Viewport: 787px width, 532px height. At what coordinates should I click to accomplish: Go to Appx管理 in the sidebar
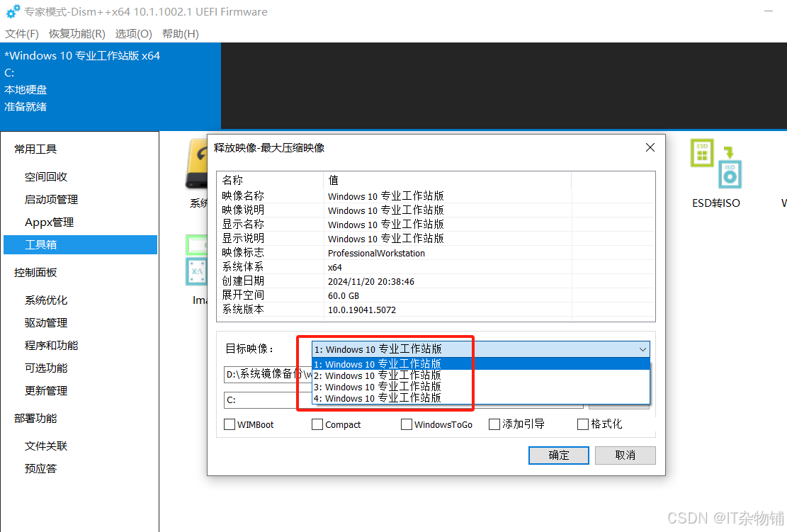[49, 222]
